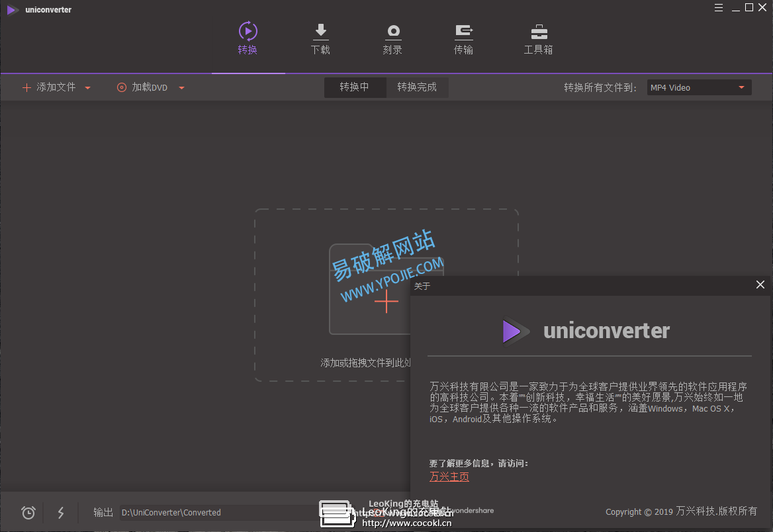Click the 转换所有文件到 label

pyautogui.click(x=600, y=87)
